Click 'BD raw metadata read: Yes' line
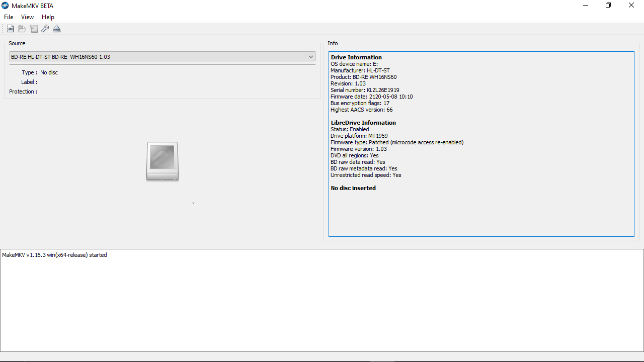Viewport: 644px width, 362px height. coord(364,168)
